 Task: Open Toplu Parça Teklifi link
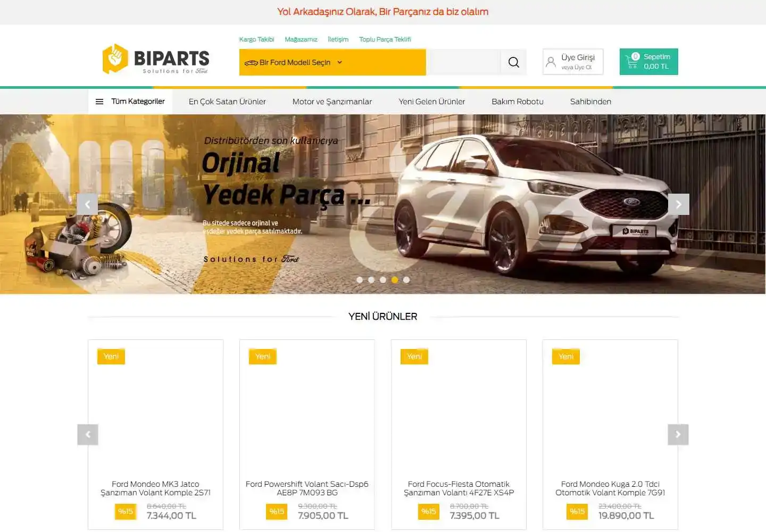pyautogui.click(x=385, y=39)
